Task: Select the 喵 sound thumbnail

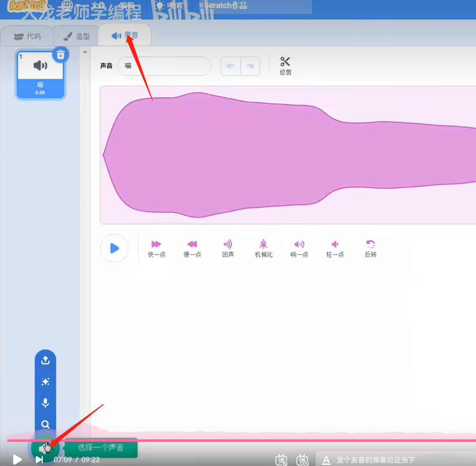Action: click(40, 74)
